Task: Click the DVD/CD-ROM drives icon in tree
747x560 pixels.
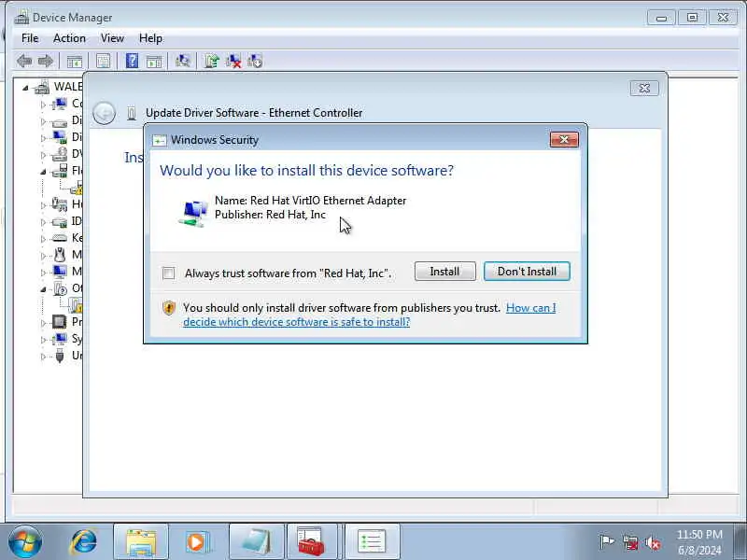Action: [60, 154]
